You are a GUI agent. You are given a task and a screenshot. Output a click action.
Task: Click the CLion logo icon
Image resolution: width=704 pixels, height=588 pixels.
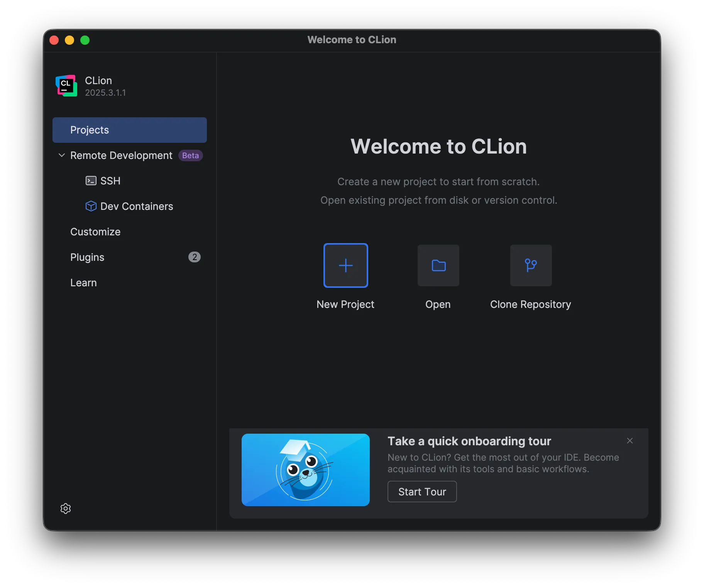pos(66,85)
